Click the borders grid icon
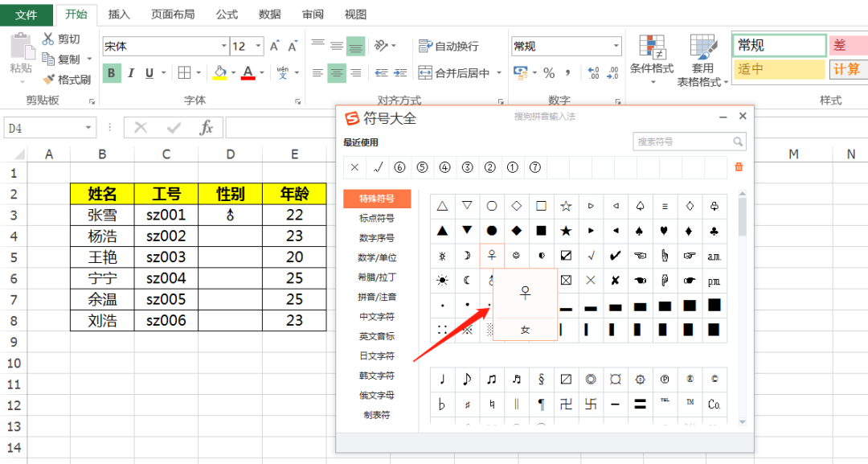Image resolution: width=868 pixels, height=464 pixels. (x=184, y=72)
